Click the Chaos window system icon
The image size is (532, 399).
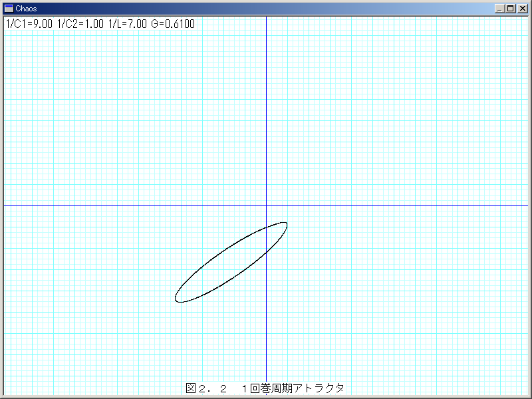9,9
